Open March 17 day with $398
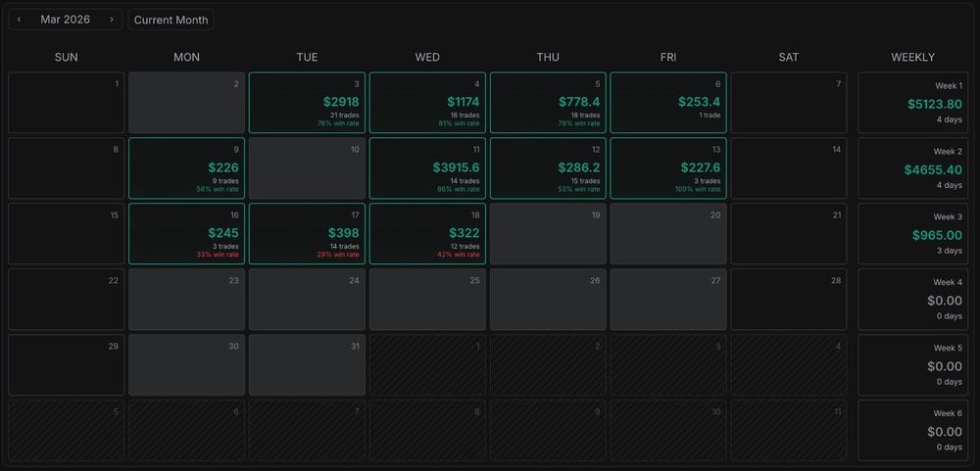The height and width of the screenshot is (471, 980). (x=307, y=234)
